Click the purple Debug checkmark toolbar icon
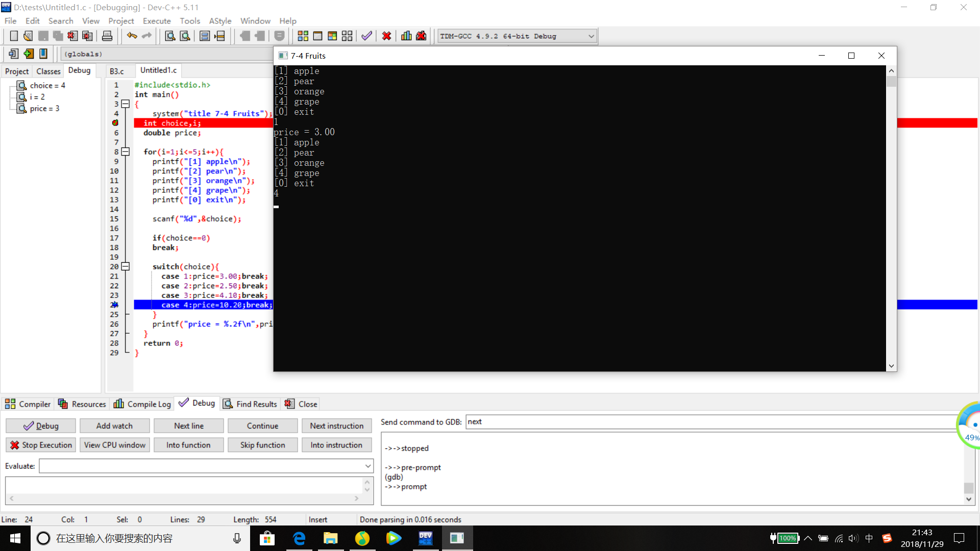 point(366,36)
